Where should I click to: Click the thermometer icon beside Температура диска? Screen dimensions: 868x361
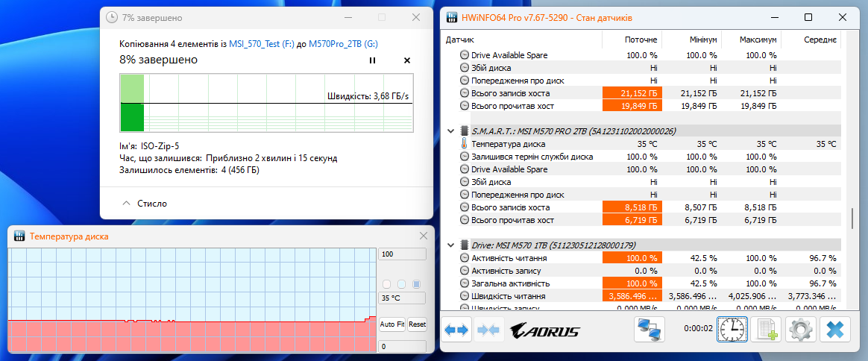(x=464, y=144)
